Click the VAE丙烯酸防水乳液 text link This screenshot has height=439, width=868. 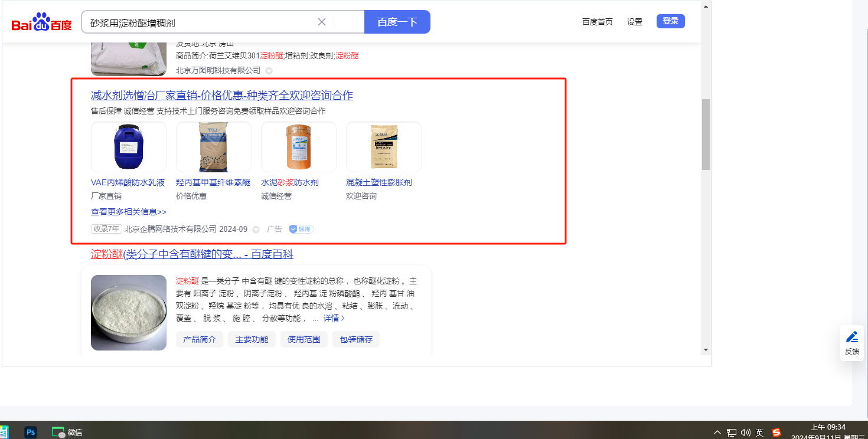[128, 182]
